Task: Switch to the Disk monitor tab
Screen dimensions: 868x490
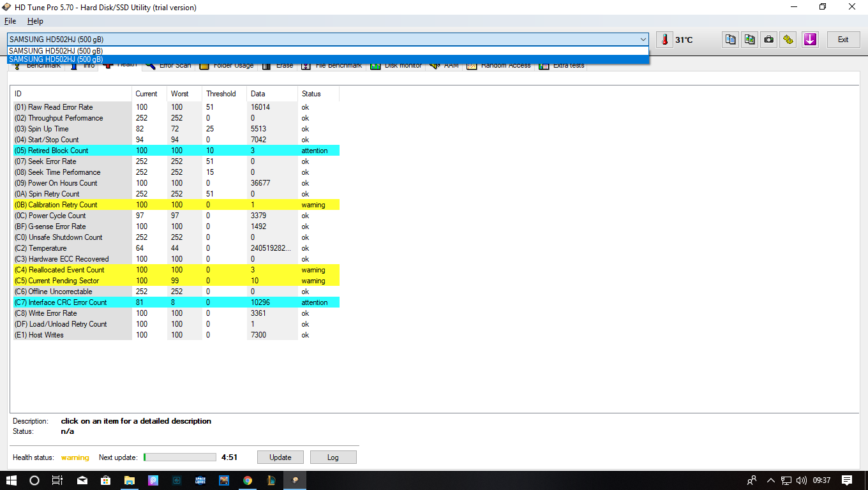Action: click(396, 65)
